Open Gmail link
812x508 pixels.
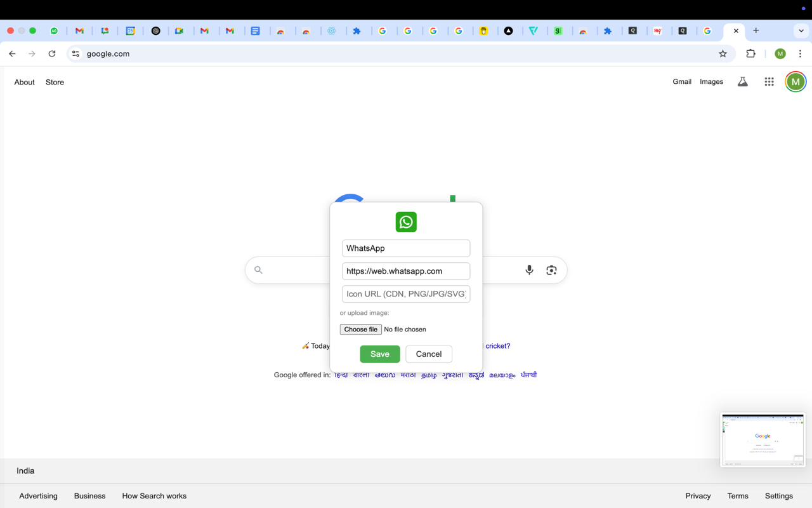pyautogui.click(x=682, y=81)
